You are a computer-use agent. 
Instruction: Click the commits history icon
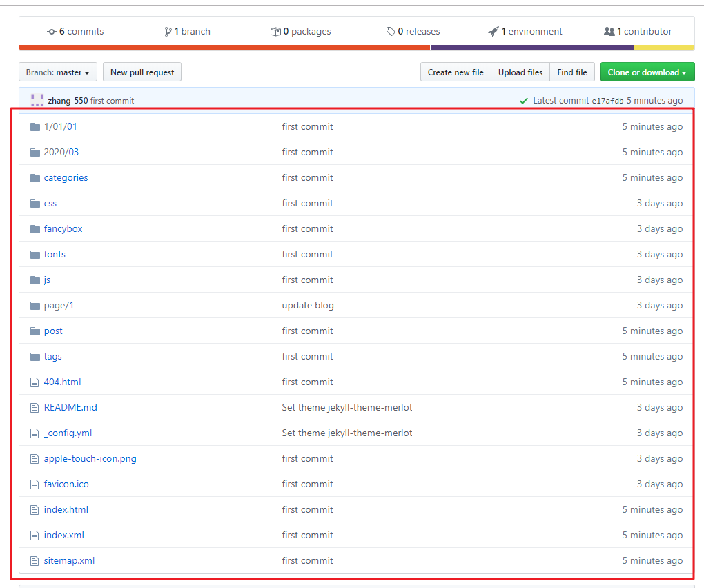(x=52, y=32)
